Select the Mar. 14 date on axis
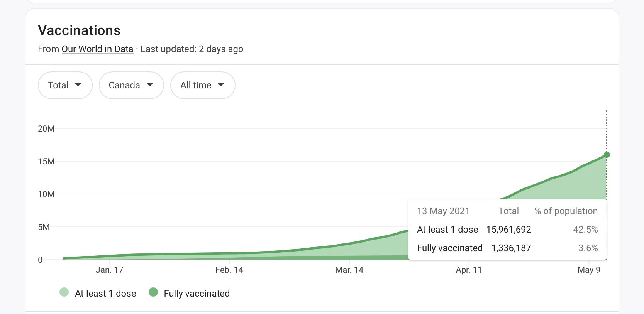644x314 pixels. [349, 270]
